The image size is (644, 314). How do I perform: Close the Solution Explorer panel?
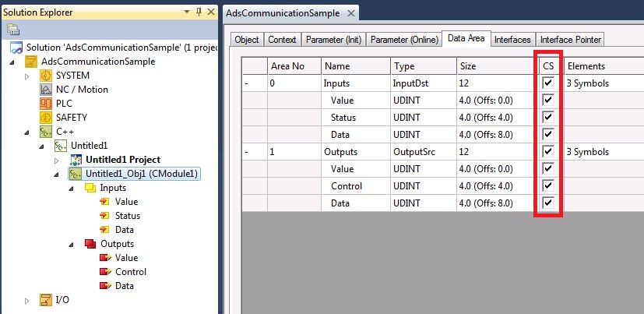pyautogui.click(x=211, y=12)
